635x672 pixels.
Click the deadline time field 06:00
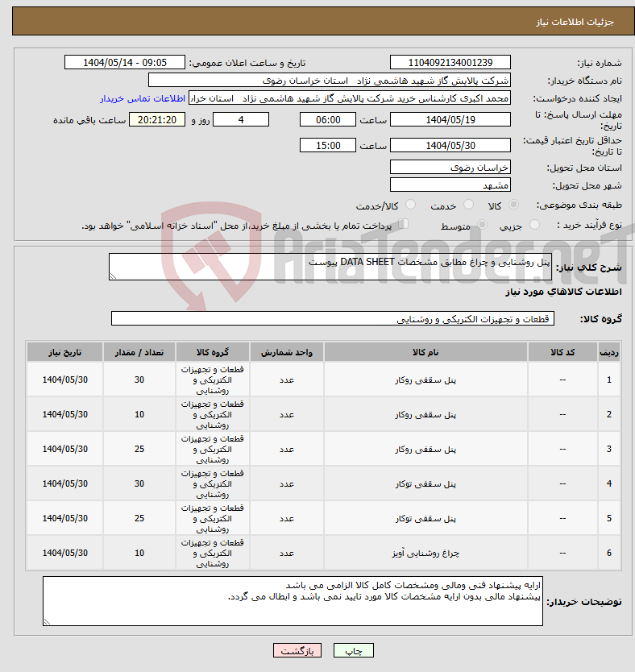(328, 120)
